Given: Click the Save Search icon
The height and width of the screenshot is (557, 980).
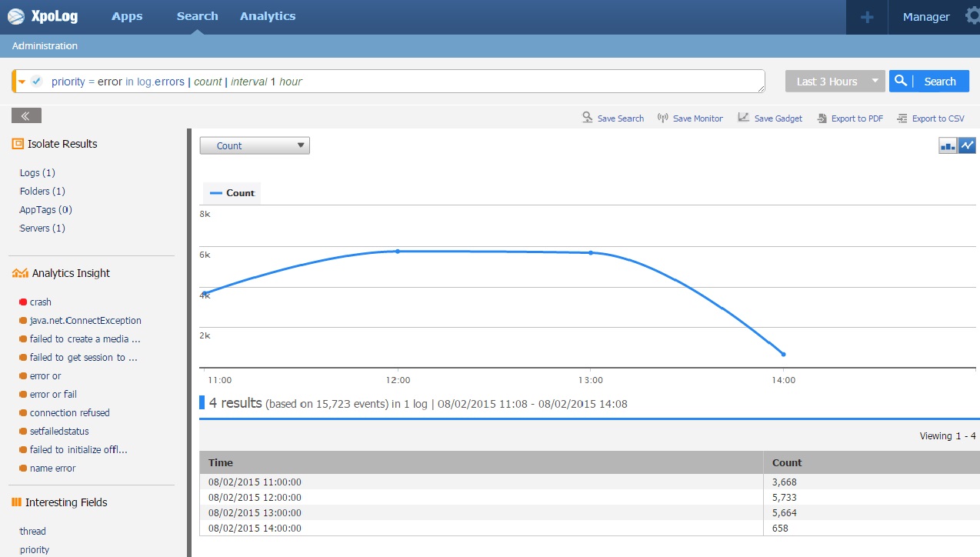Looking at the screenshot, I should pos(588,118).
